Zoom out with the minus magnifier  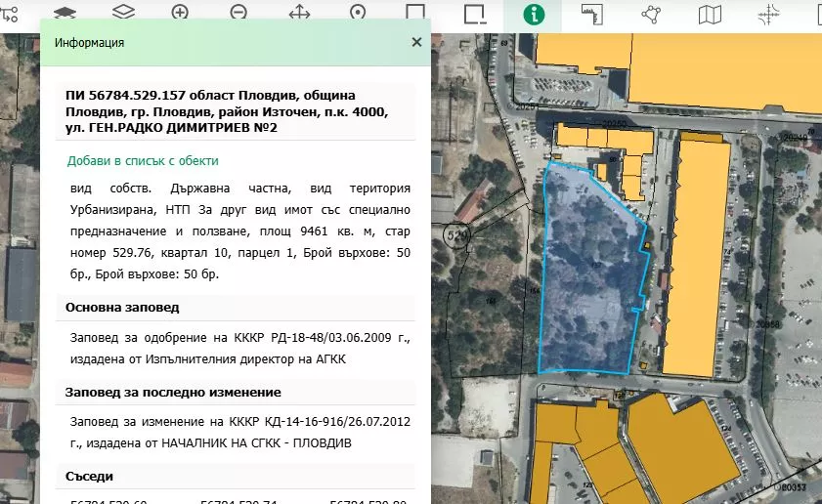click(238, 14)
